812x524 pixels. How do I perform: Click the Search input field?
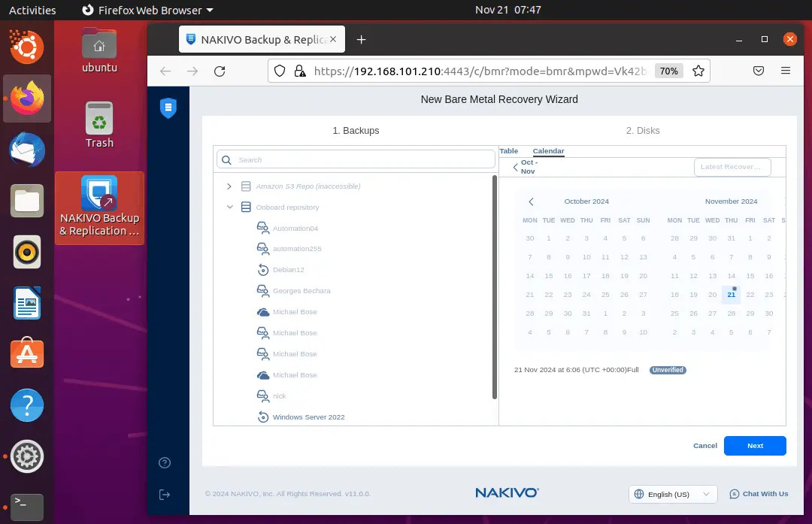[356, 160]
